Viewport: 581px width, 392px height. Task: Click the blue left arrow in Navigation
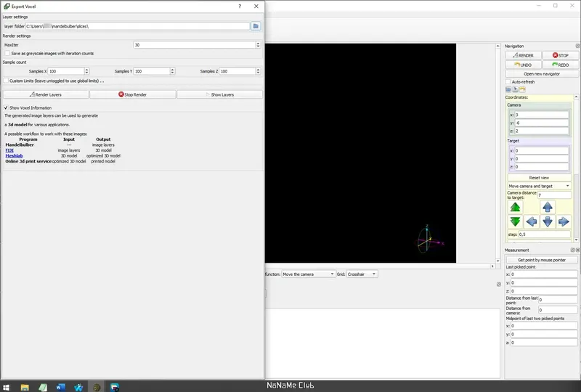[532, 221]
